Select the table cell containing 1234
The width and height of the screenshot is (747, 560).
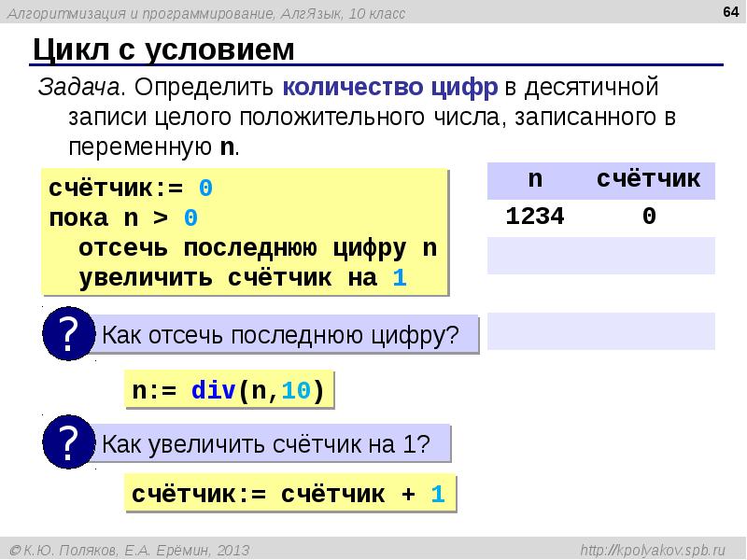pos(535,217)
